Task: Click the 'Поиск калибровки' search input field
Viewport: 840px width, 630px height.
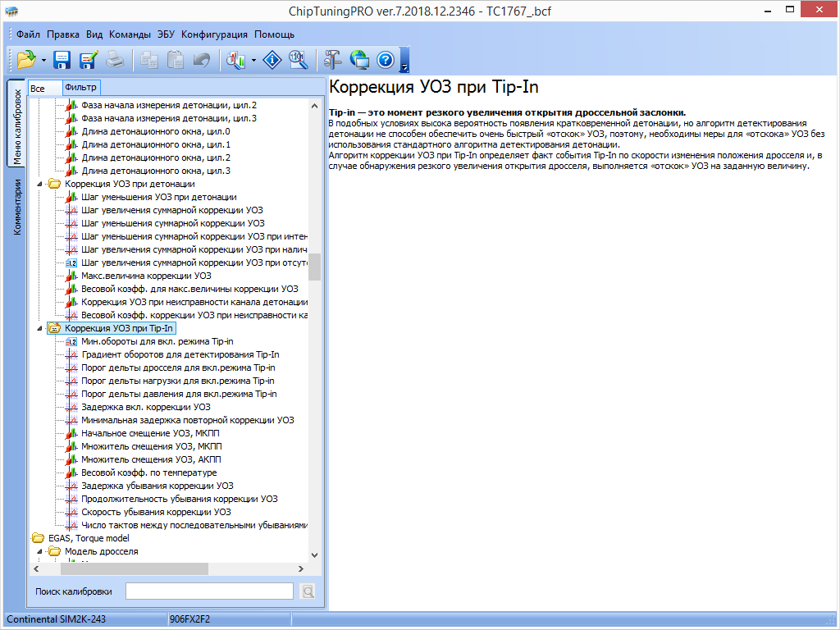Action: [209, 591]
